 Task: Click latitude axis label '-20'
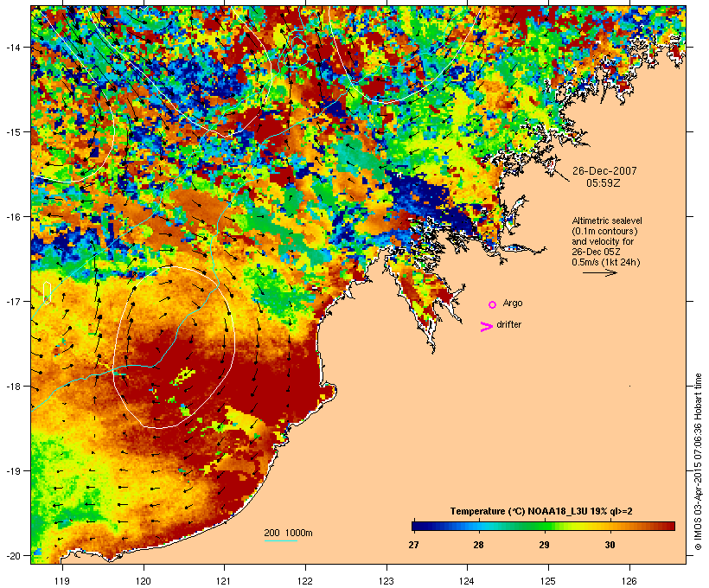pos(13,555)
